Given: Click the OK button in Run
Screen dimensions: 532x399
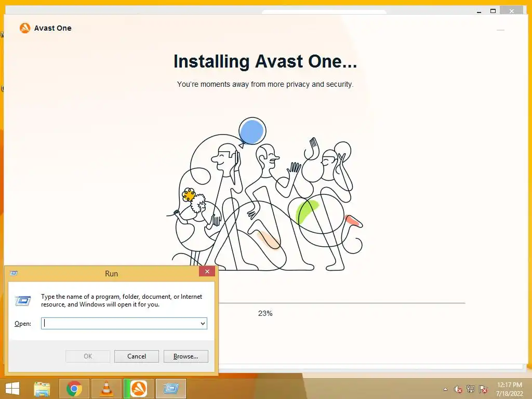Looking at the screenshot, I should click(87, 356).
